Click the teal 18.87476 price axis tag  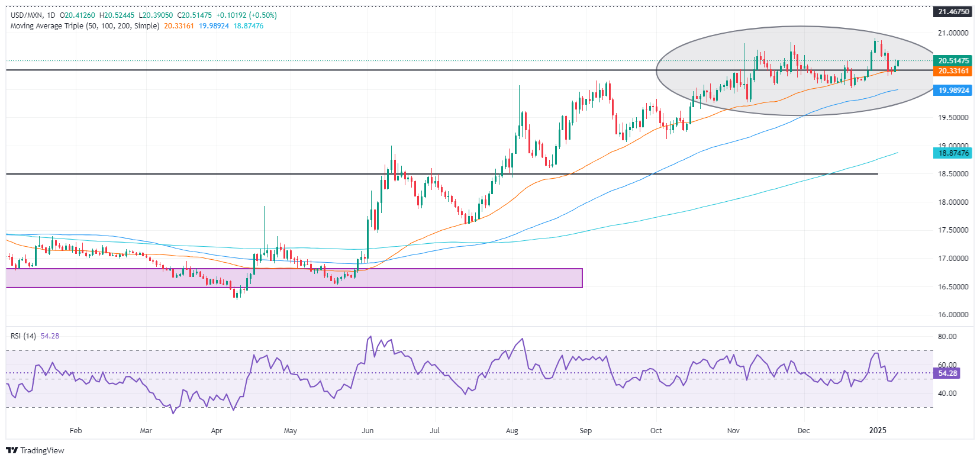953,153
